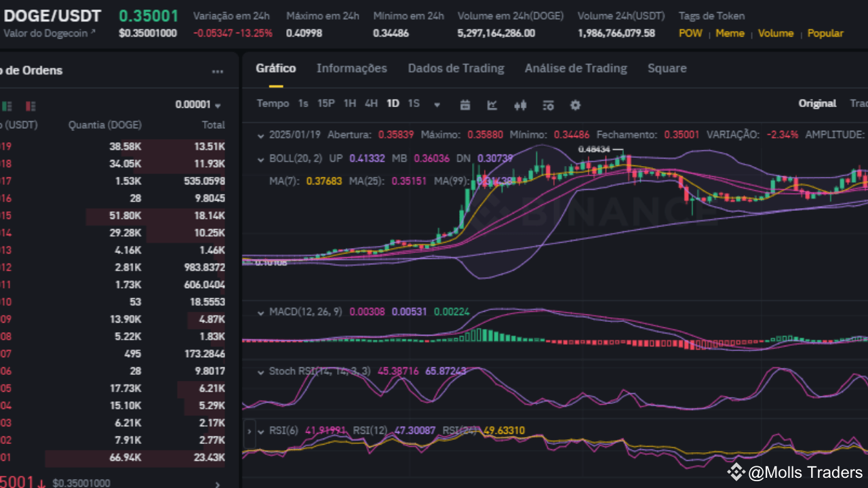
Task: Select the order row with quantity 29.28K
Action: pyautogui.click(x=113, y=233)
